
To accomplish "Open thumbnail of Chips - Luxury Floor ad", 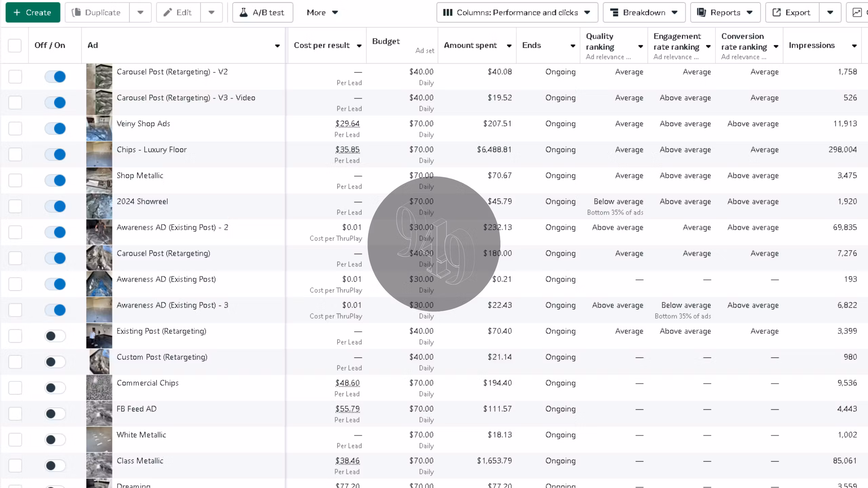I will [x=99, y=155].
